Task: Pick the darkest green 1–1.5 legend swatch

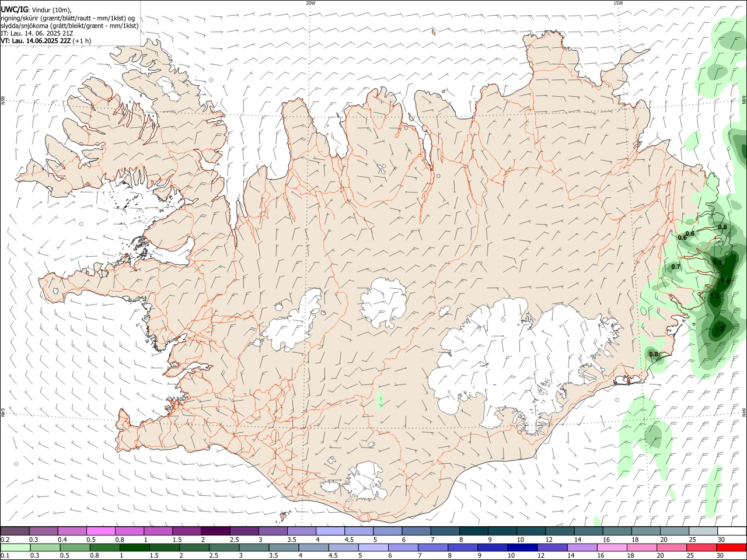Action: click(x=135, y=547)
